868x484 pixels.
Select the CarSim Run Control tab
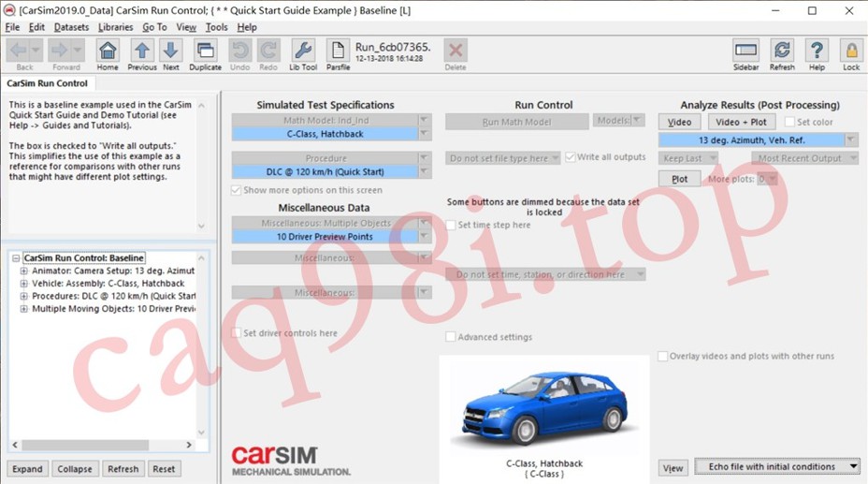48,83
